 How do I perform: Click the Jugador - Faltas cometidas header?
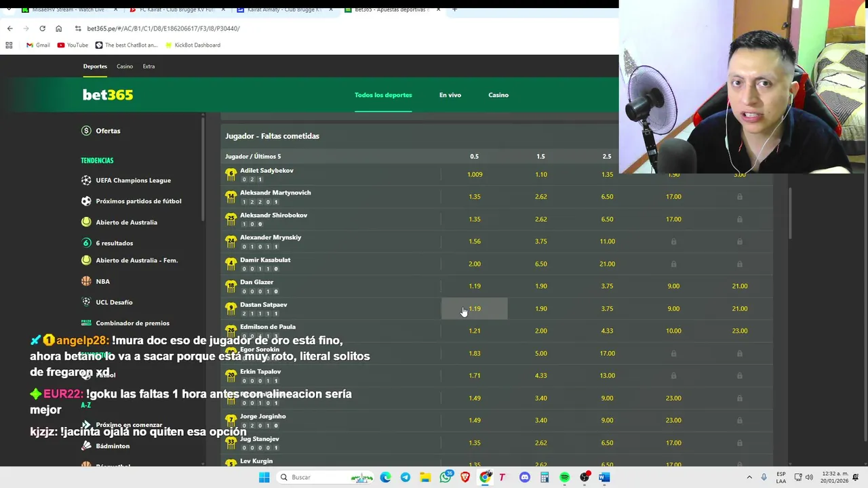pos(272,136)
